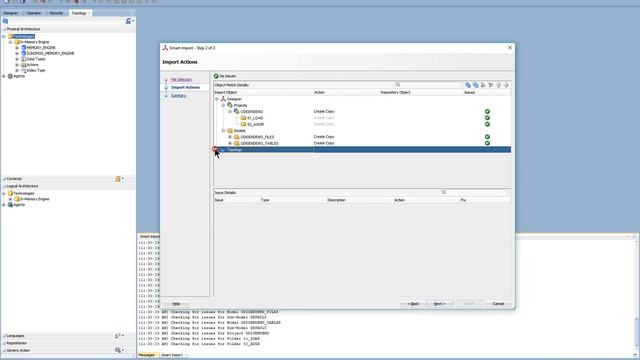Collapse the Models node in import tree
This screenshot has width=640, height=360.
(223, 131)
